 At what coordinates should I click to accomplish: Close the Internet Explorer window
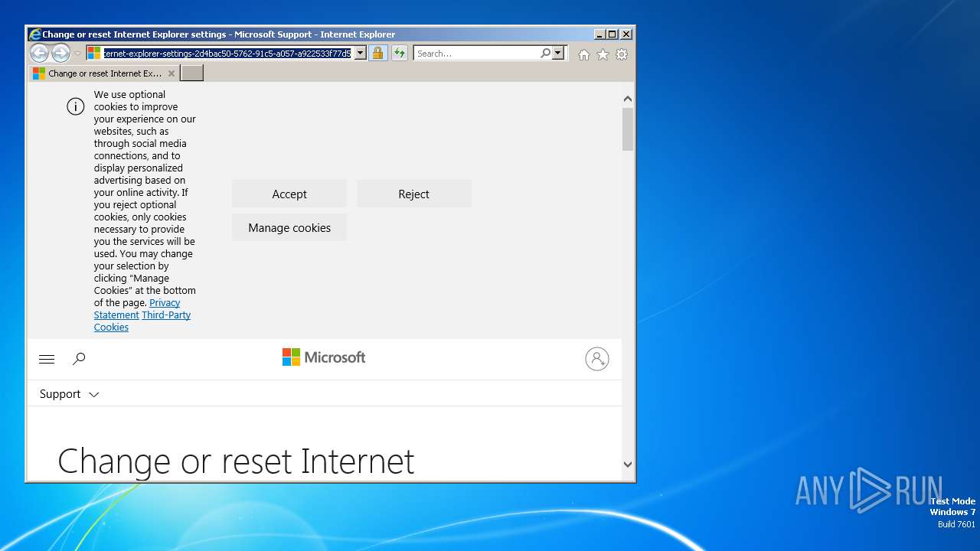626,34
